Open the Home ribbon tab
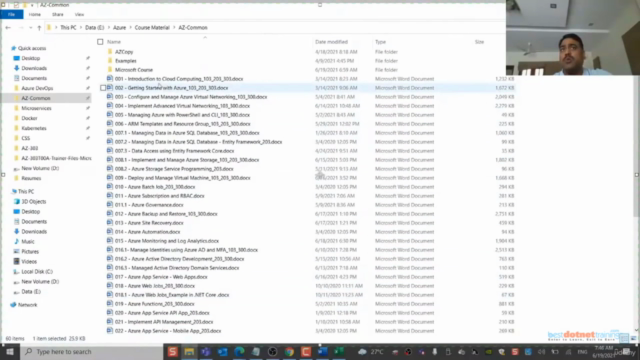The width and height of the screenshot is (640, 360). click(35, 14)
